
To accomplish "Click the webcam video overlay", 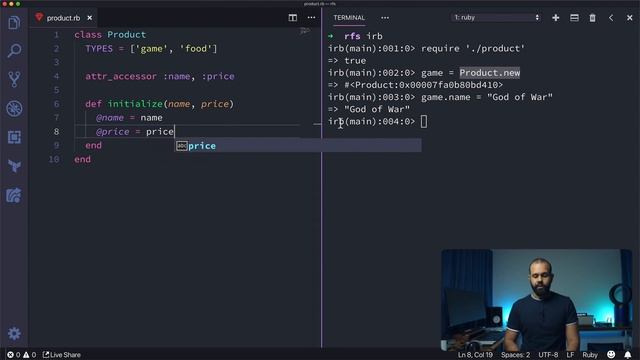I will (536, 300).
